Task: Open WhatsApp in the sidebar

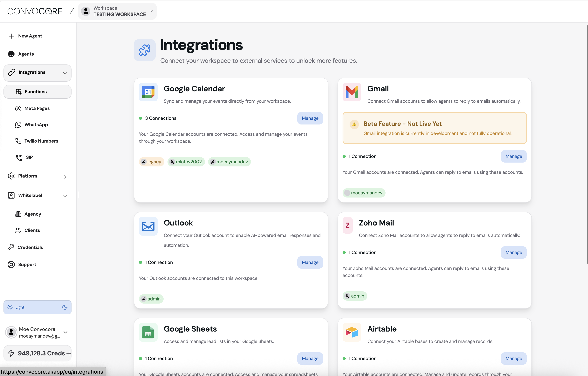Action: (x=36, y=124)
